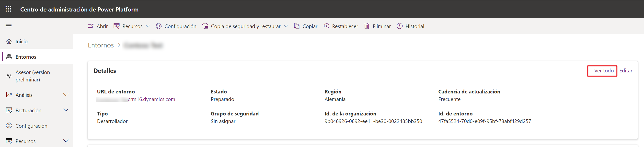Expand the Recursos toolbar dropdown chevron

coord(148,26)
